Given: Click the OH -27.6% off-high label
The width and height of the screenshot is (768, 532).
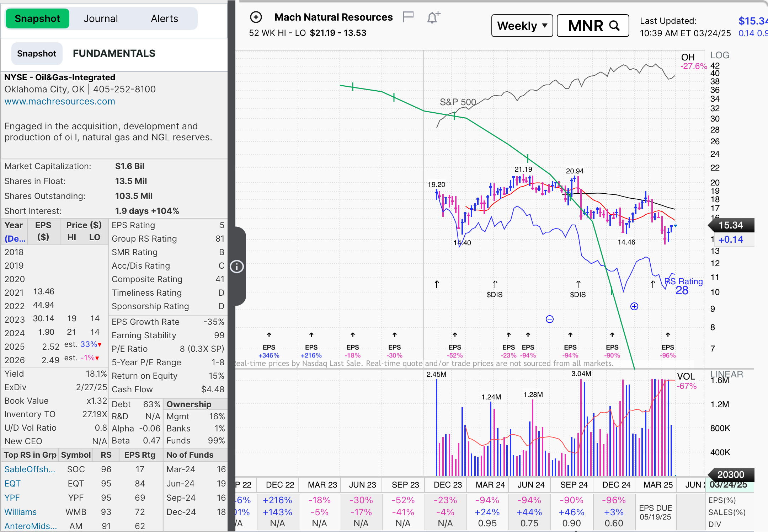Looking at the screenshot, I should (693, 61).
